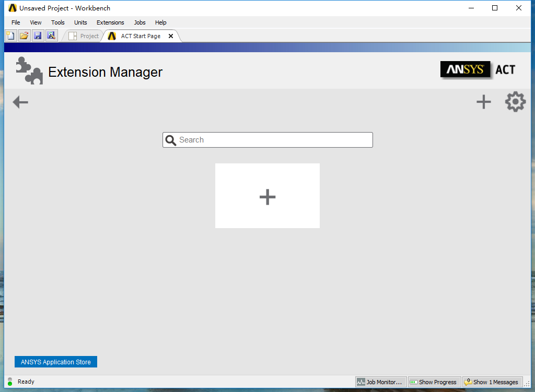Open the Extensions menu
This screenshot has height=392, width=535.
(110, 22)
